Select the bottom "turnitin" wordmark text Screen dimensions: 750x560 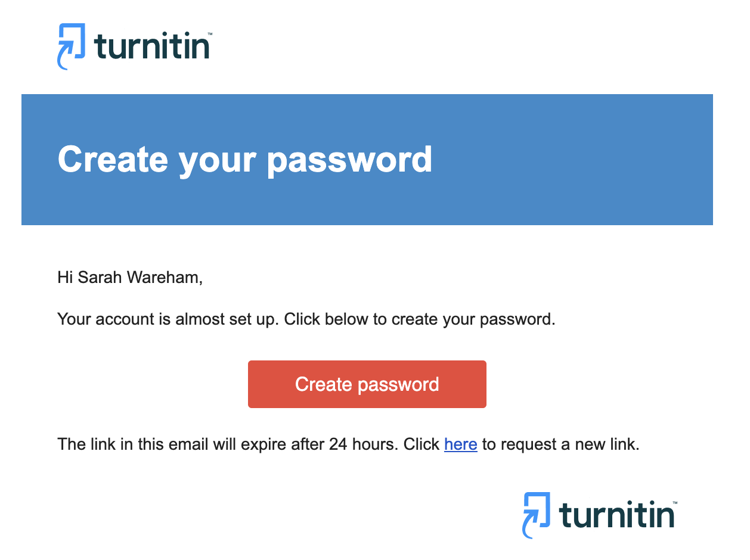(617, 515)
